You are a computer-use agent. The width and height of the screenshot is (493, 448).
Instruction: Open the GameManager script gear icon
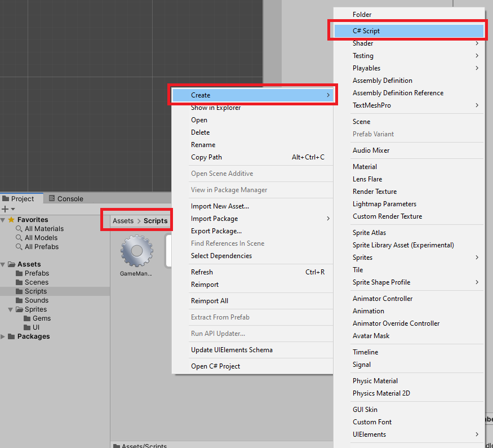(x=136, y=251)
